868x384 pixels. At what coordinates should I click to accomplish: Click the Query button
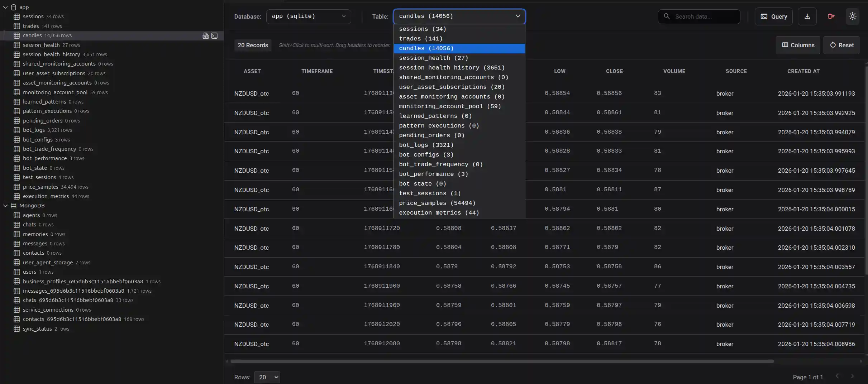[773, 16]
